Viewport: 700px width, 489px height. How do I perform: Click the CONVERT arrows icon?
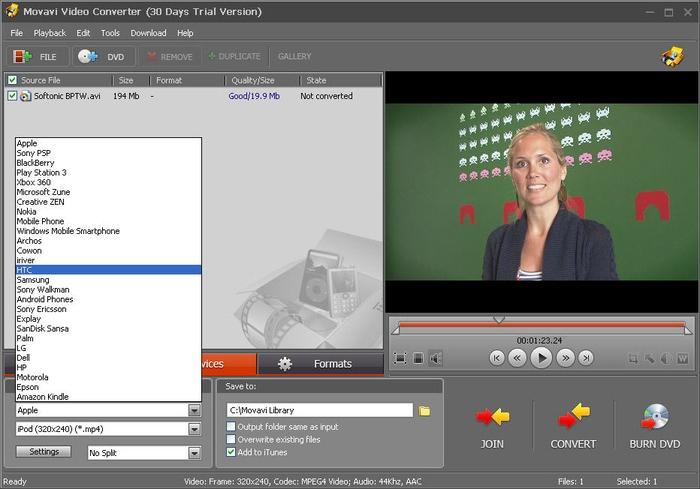click(574, 415)
